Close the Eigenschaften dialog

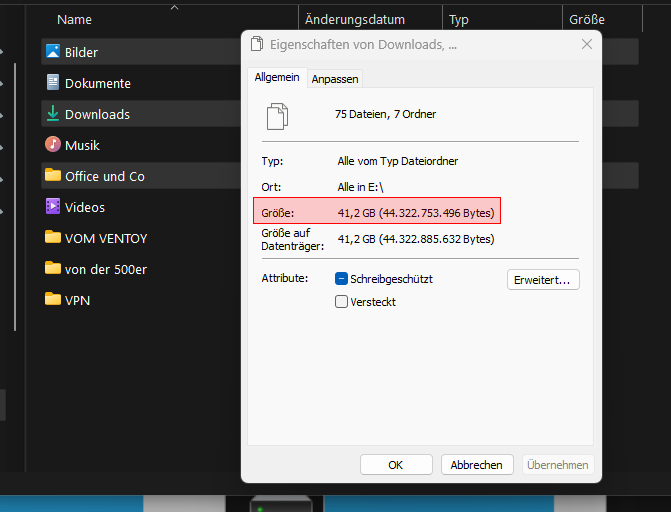pyautogui.click(x=587, y=44)
